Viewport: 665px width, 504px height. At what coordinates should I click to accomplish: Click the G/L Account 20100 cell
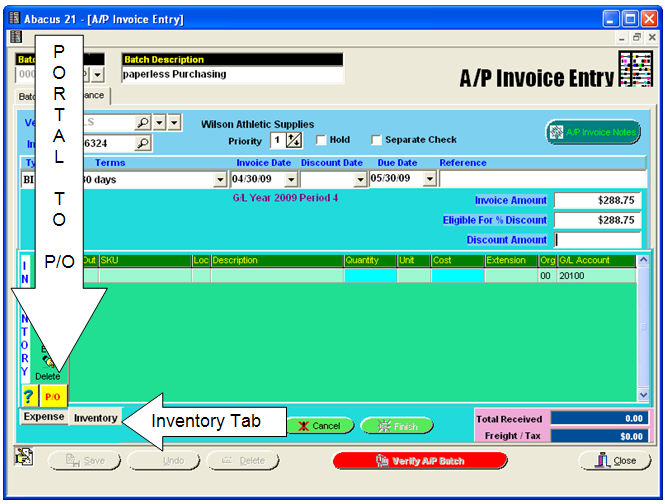(596, 276)
